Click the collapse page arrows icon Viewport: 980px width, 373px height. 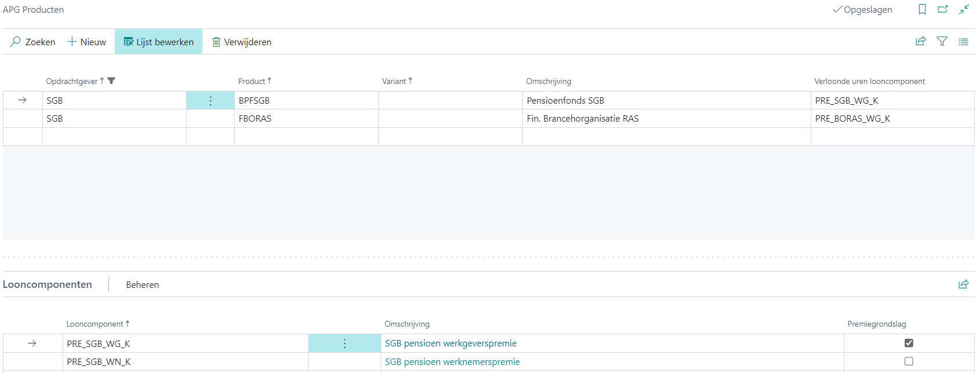(x=964, y=9)
